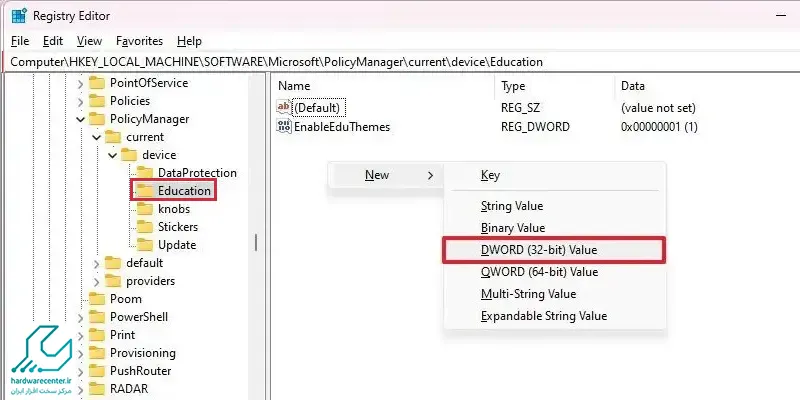Expand the Print key
Image resolution: width=800 pixels, height=400 pixels.
point(80,335)
